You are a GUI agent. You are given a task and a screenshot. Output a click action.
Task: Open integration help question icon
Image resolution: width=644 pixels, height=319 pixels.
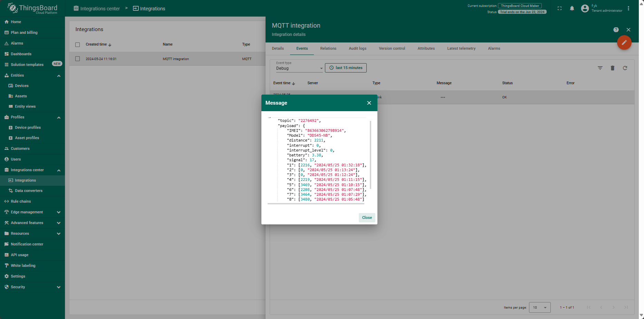pos(616,30)
